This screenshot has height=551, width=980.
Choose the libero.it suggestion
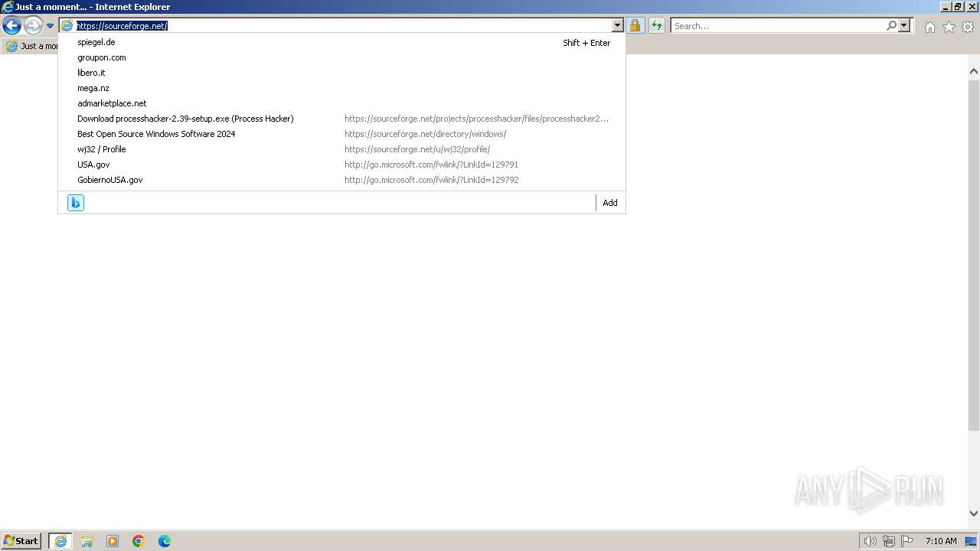[x=341, y=73]
